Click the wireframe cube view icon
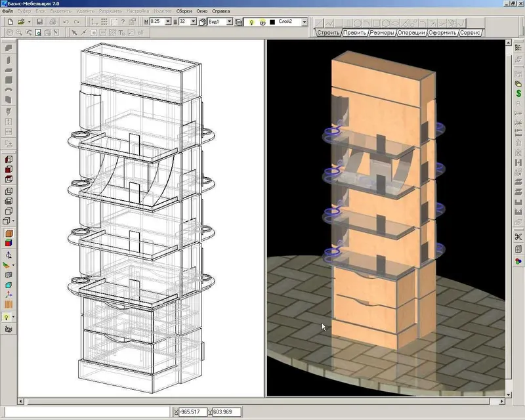Viewport: 525px width, 420px height. pyautogui.click(x=9, y=191)
